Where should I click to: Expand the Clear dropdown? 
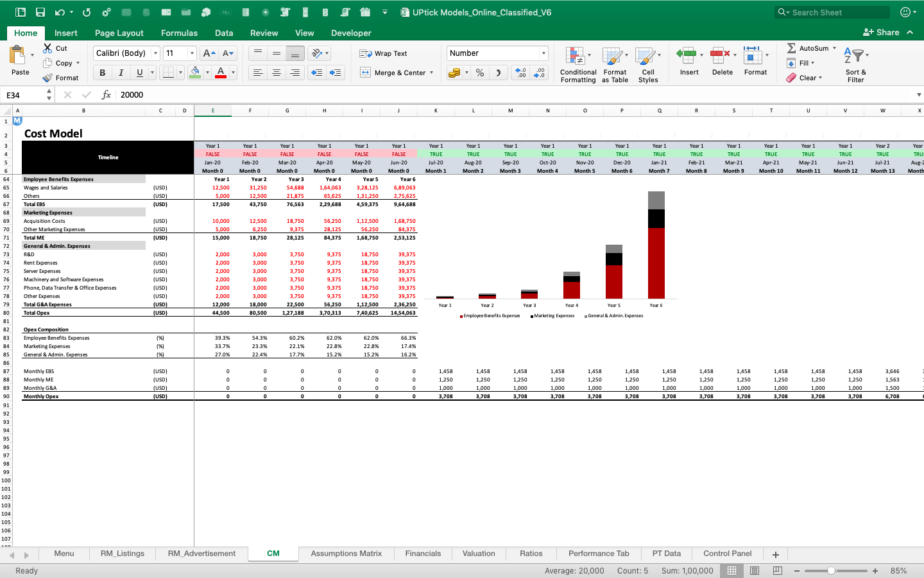pyautogui.click(x=820, y=78)
